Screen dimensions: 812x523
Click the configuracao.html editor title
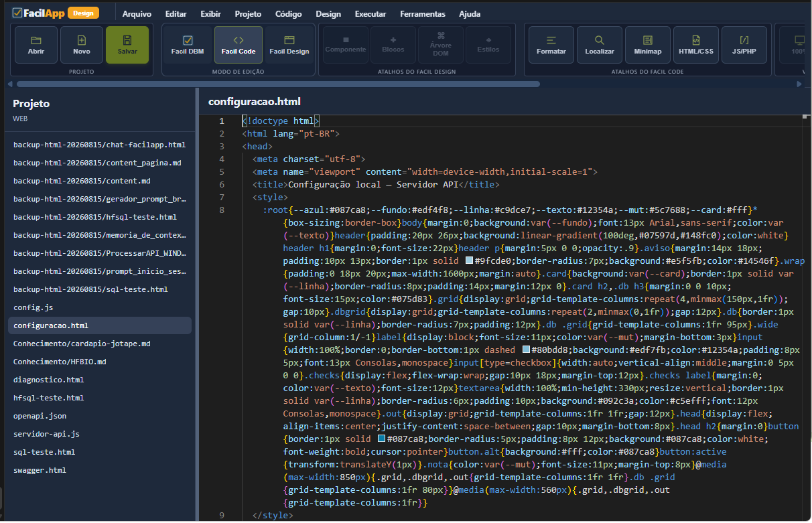coord(255,102)
